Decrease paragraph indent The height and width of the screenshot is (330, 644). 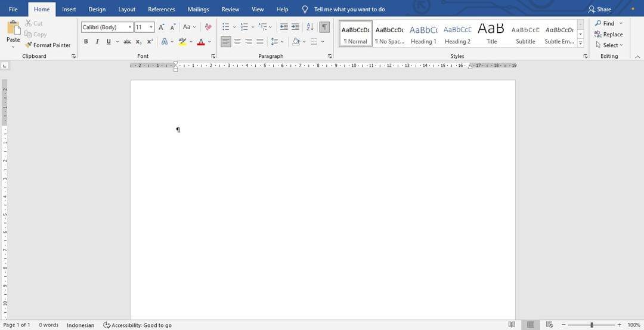click(284, 27)
